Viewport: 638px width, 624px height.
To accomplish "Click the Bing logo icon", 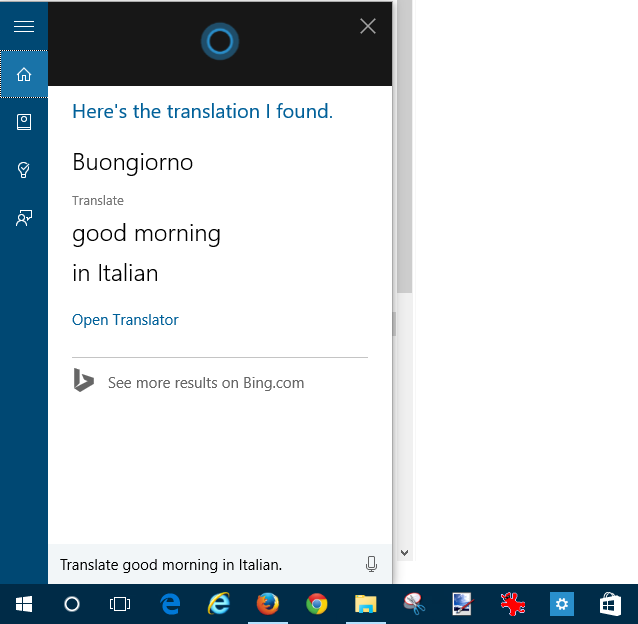I will pyautogui.click(x=84, y=381).
